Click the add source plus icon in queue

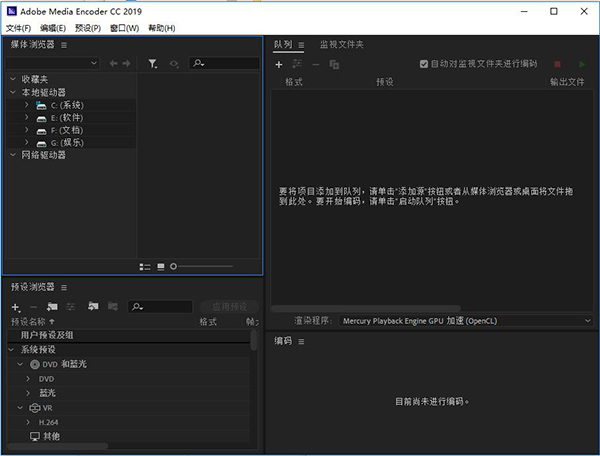[279, 64]
